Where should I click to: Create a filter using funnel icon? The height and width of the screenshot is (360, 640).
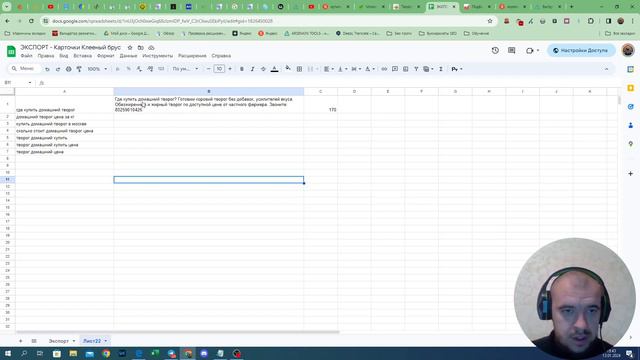pyautogui.click(x=416, y=69)
